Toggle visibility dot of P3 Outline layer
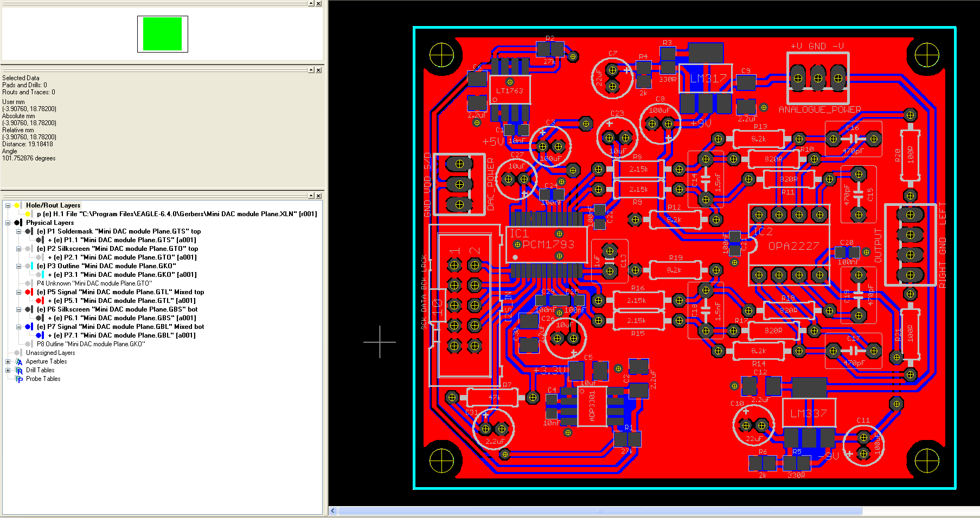The image size is (980, 518). (x=28, y=266)
